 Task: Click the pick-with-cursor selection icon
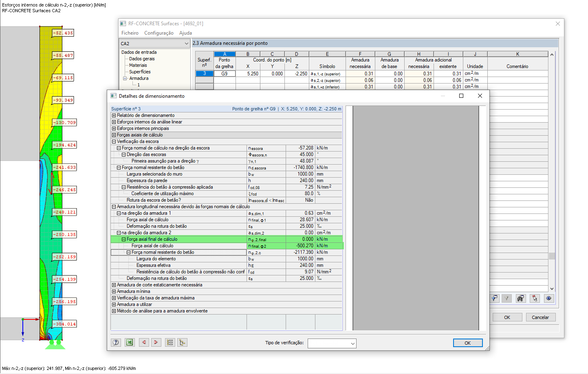535,299
